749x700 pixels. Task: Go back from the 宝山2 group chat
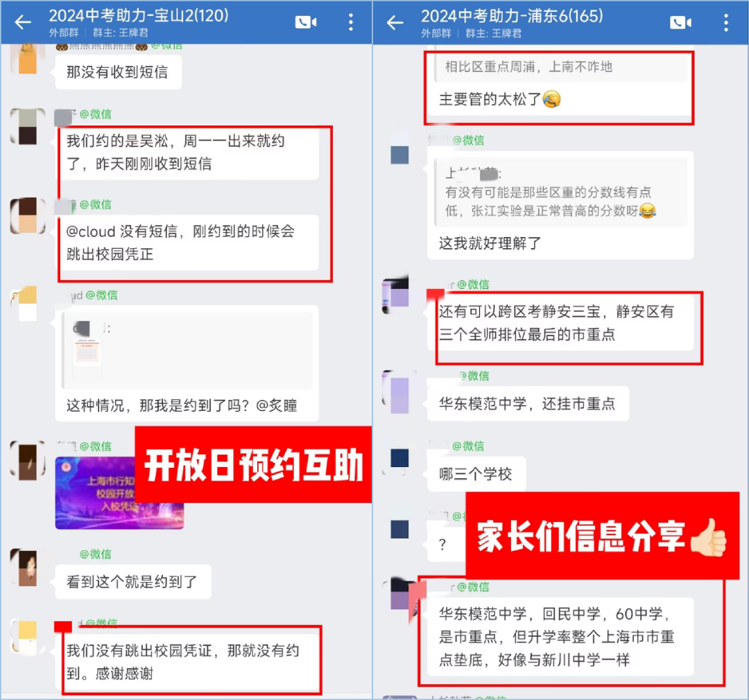tap(22, 22)
